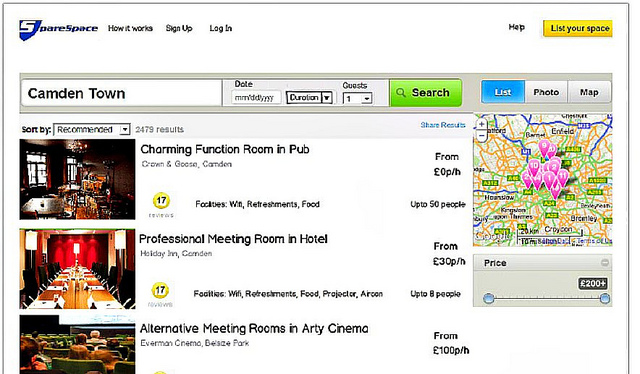Open the Share Results link

coord(443,125)
